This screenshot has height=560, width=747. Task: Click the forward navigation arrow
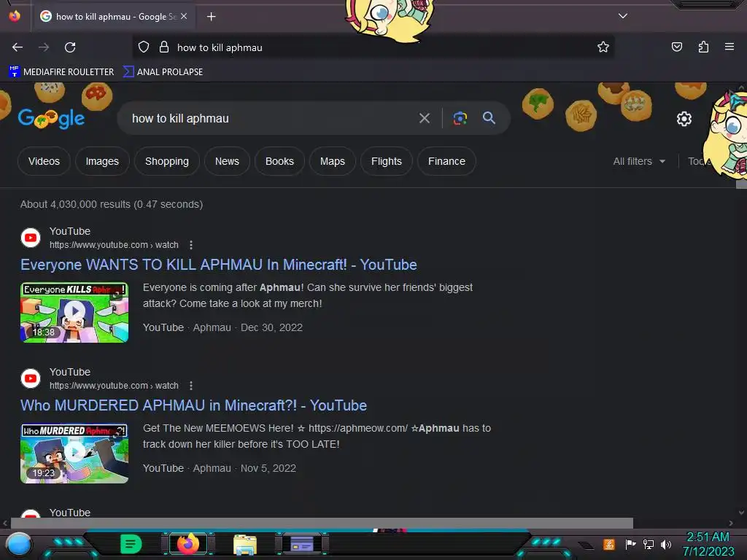pos(44,47)
